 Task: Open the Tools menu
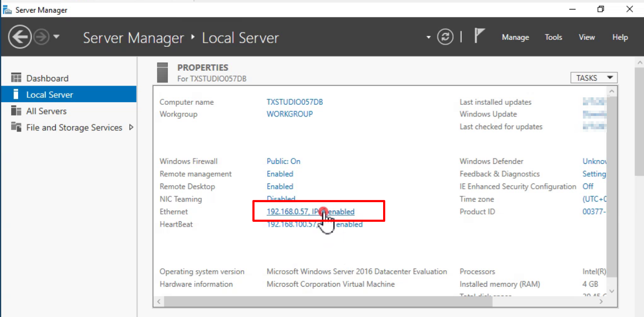pos(553,37)
